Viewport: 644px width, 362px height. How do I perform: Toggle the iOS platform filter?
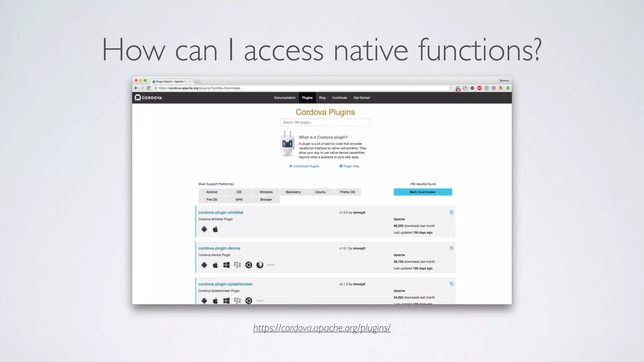(x=239, y=192)
